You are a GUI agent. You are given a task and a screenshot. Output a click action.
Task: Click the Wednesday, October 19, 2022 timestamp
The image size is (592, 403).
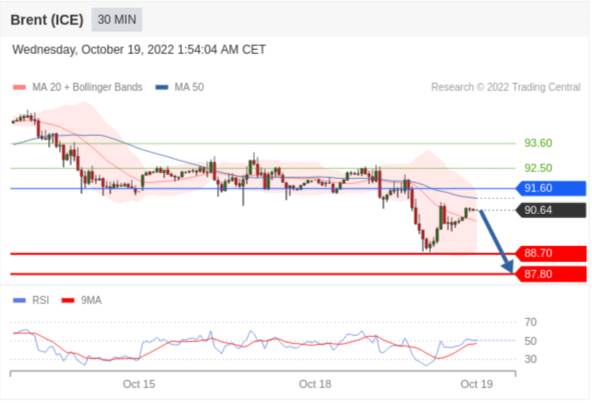(139, 49)
